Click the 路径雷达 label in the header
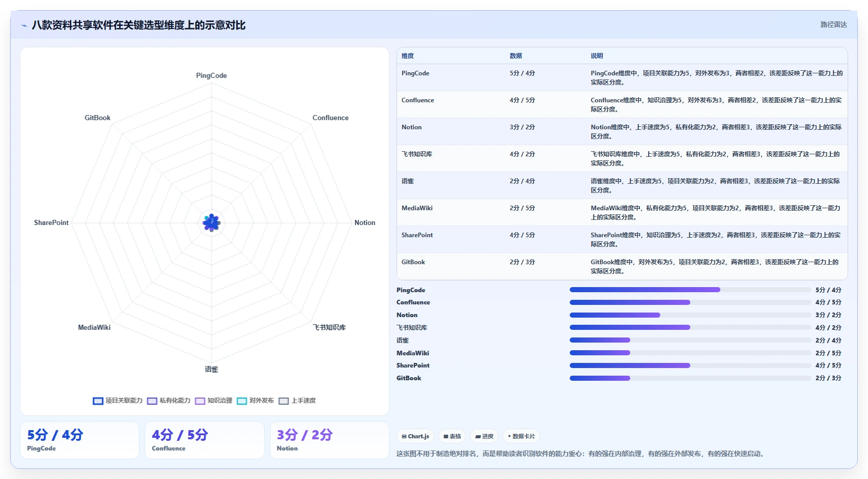This screenshot has width=868, height=479. click(833, 24)
